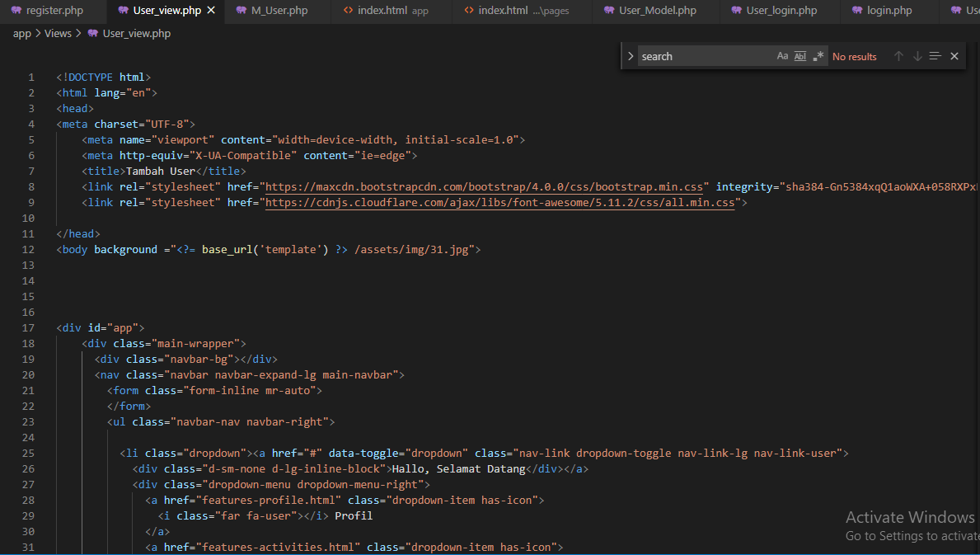Click PHP icon on User_login.php tab
The height and width of the screenshot is (555, 980).
(736, 11)
